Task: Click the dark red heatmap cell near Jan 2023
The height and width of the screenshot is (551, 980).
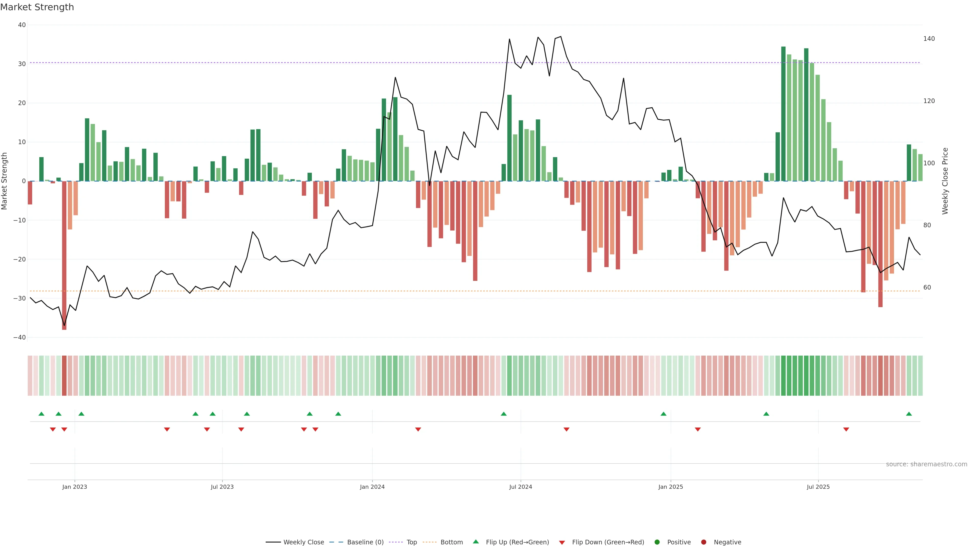Action: click(64, 375)
